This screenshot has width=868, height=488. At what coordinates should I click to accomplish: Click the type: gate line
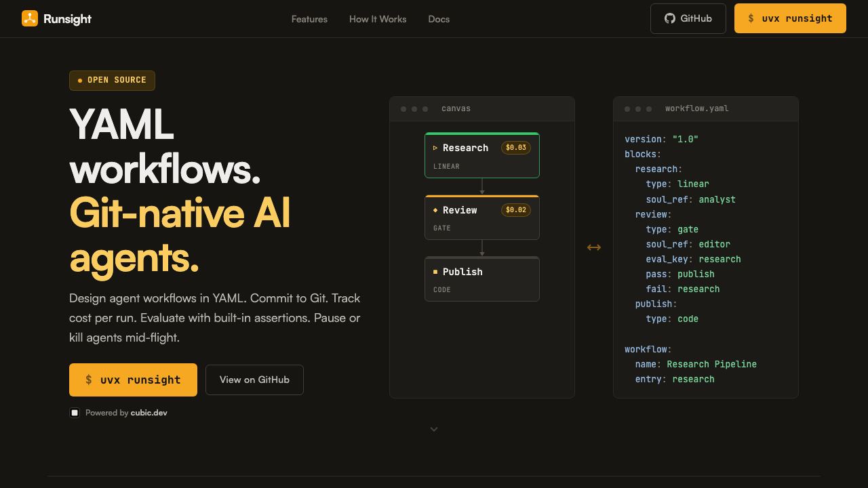[x=672, y=229]
